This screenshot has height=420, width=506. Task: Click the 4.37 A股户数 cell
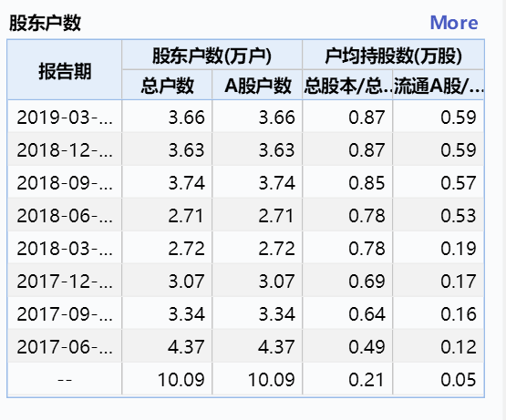tap(257, 346)
